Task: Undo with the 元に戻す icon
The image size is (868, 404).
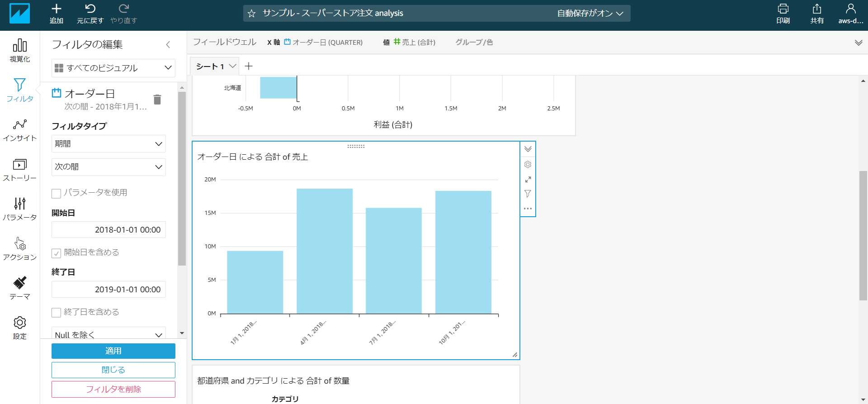Action: [x=90, y=9]
